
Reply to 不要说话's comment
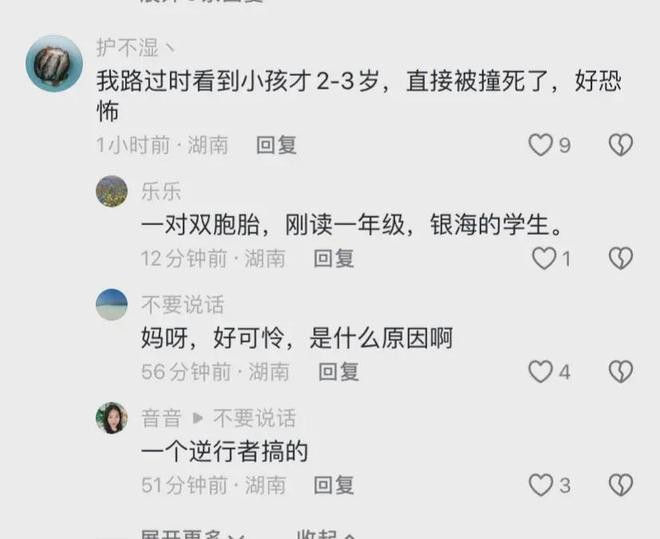338,372
